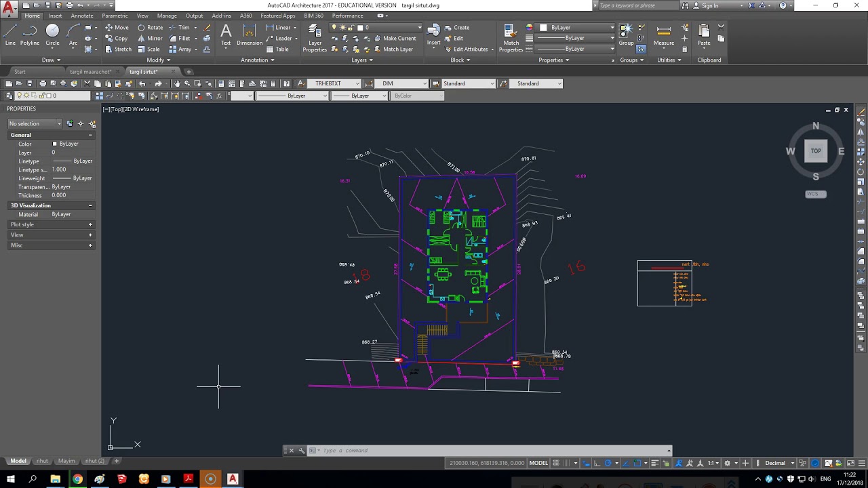868x488 pixels.
Task: Toggle snap mode in status bar
Action: pyautogui.click(x=566, y=463)
